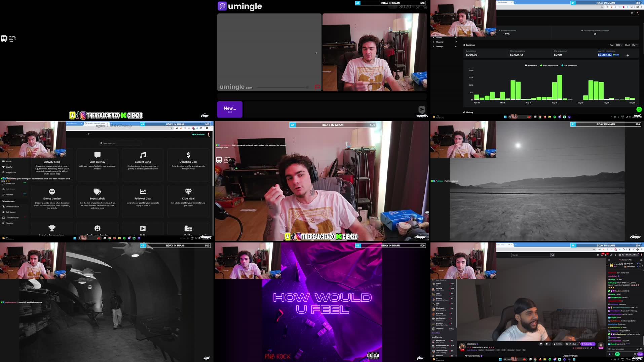Screen dimensions: 644x362
Task: Click the search magnifier on the Kick dashboard
Action: tap(632, 12)
